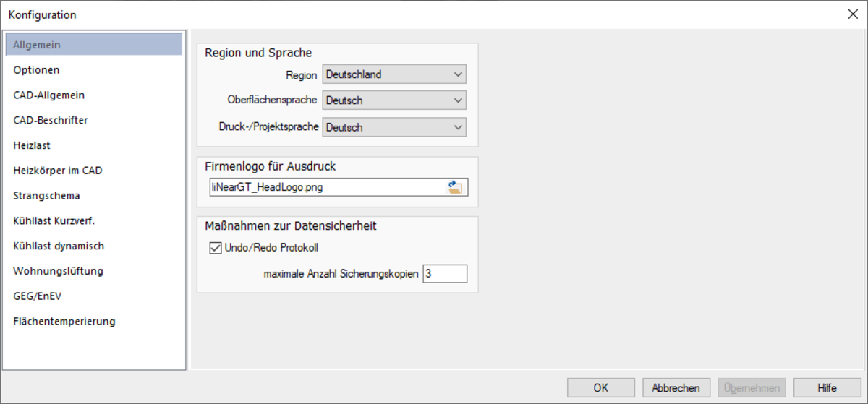Switch to the Optionen category
Image resolution: width=868 pixels, height=404 pixels.
pyautogui.click(x=94, y=70)
